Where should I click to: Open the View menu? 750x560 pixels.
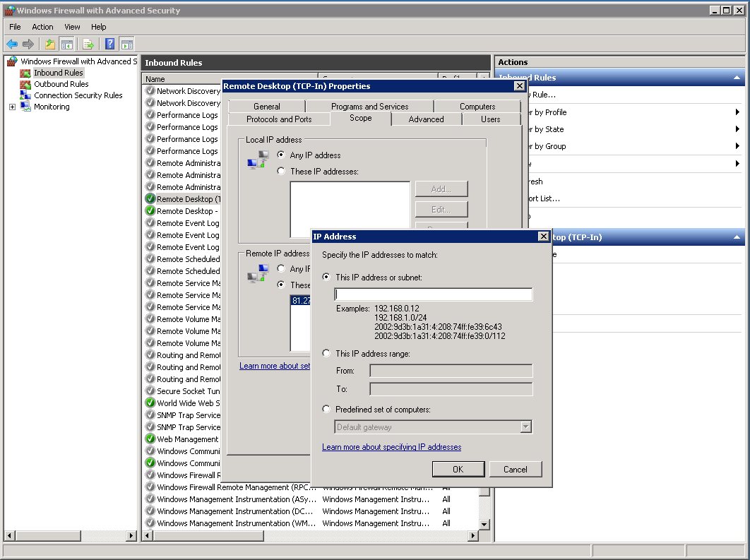(72, 27)
